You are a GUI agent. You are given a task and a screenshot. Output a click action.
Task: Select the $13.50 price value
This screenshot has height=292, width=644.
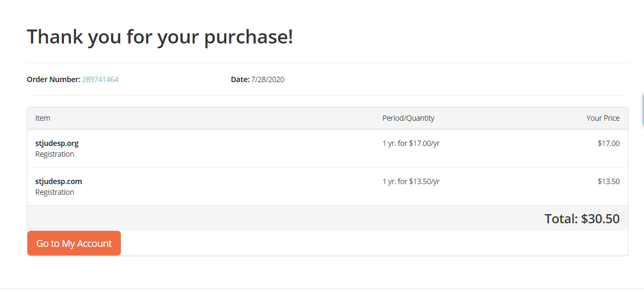(609, 181)
